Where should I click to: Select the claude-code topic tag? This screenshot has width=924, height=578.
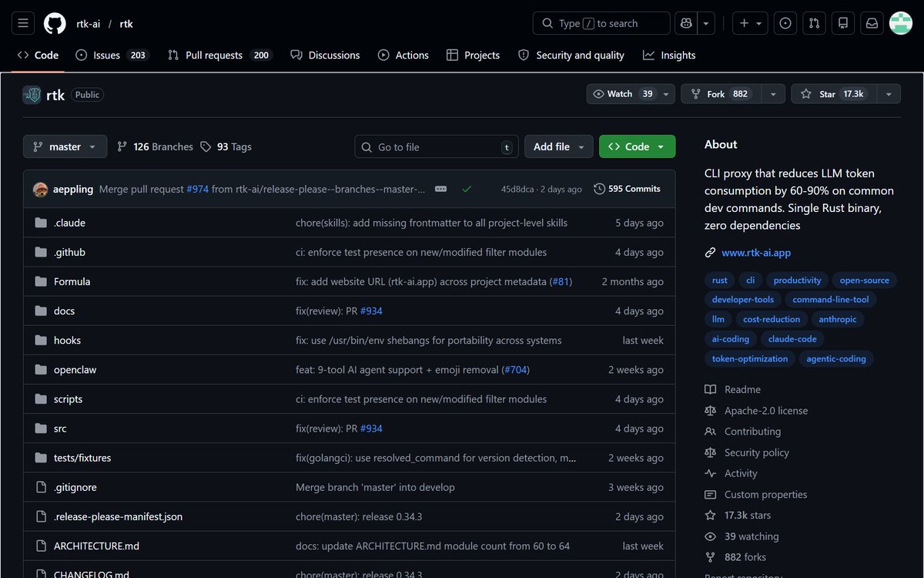point(792,339)
